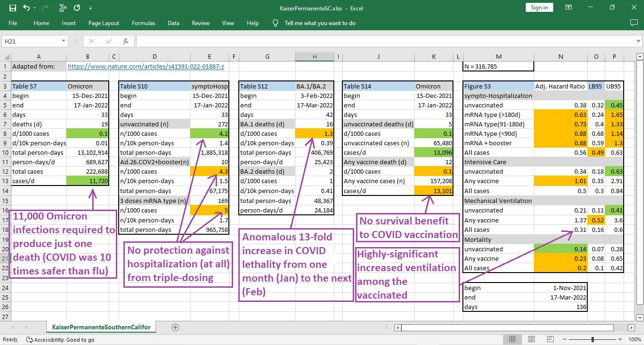Screen dimensions: 644x345
Task: Select column H header
Action: tap(314, 56)
